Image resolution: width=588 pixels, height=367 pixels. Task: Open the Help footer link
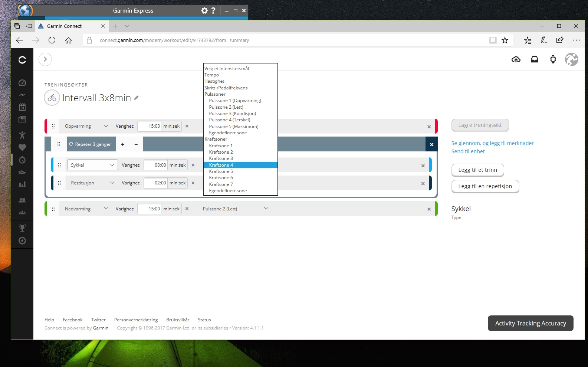(x=49, y=320)
